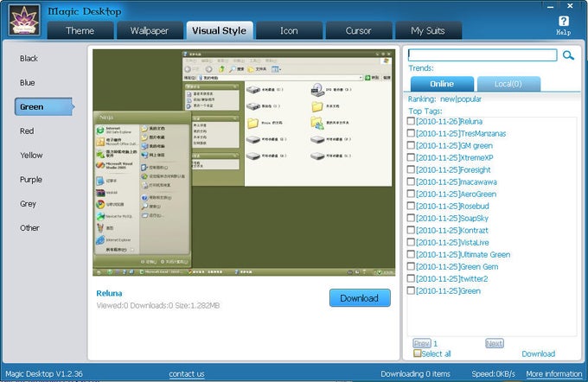
Task: Open the [2010-11-25]Green entry
Action: [448, 291]
